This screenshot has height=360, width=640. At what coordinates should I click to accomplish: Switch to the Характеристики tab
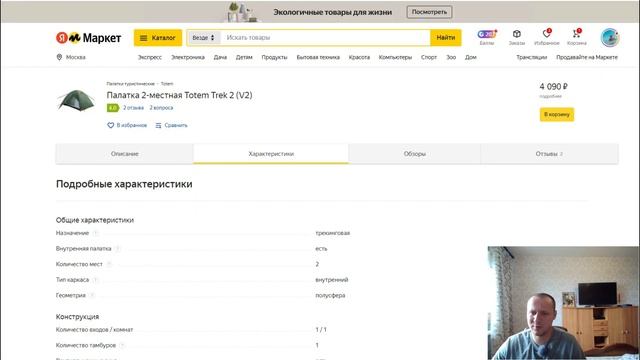click(x=271, y=154)
